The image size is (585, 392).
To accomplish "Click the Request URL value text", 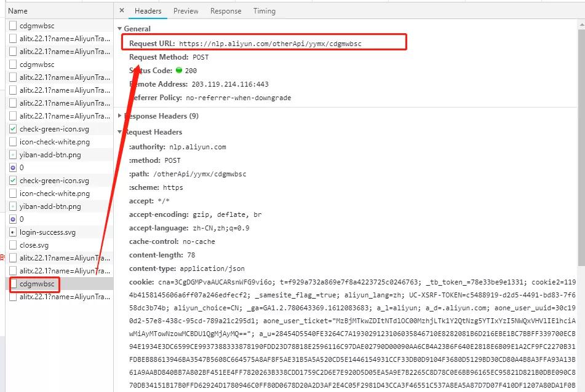I will pyautogui.click(x=270, y=44).
